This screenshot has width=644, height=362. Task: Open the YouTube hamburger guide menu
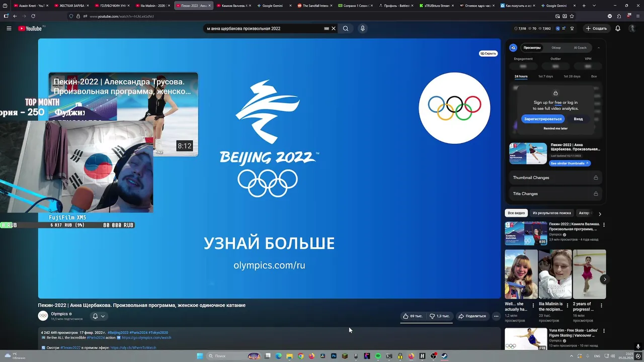[9, 29]
